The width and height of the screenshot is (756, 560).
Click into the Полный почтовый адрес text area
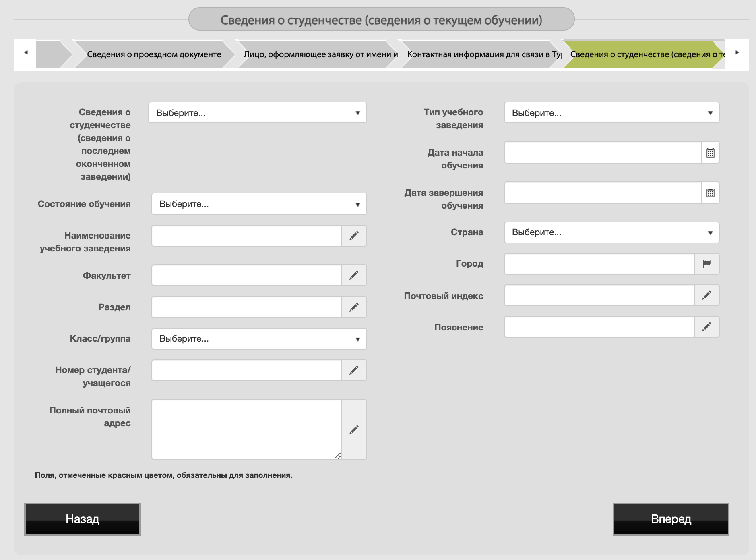click(x=246, y=429)
